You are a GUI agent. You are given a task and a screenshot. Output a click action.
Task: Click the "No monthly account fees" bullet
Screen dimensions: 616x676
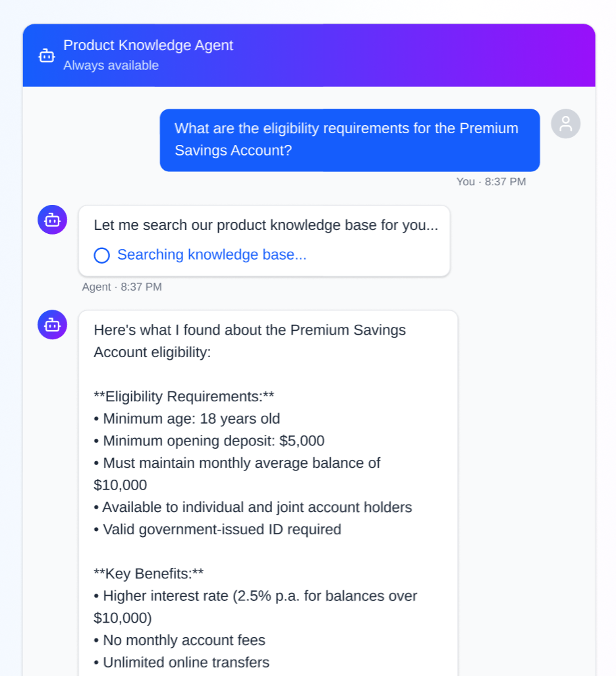coord(184,640)
